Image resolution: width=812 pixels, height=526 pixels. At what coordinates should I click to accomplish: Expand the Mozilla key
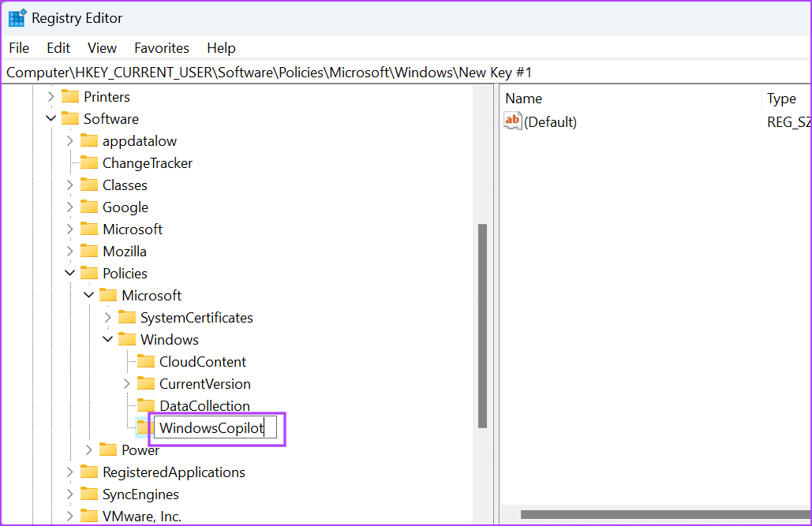tap(70, 251)
